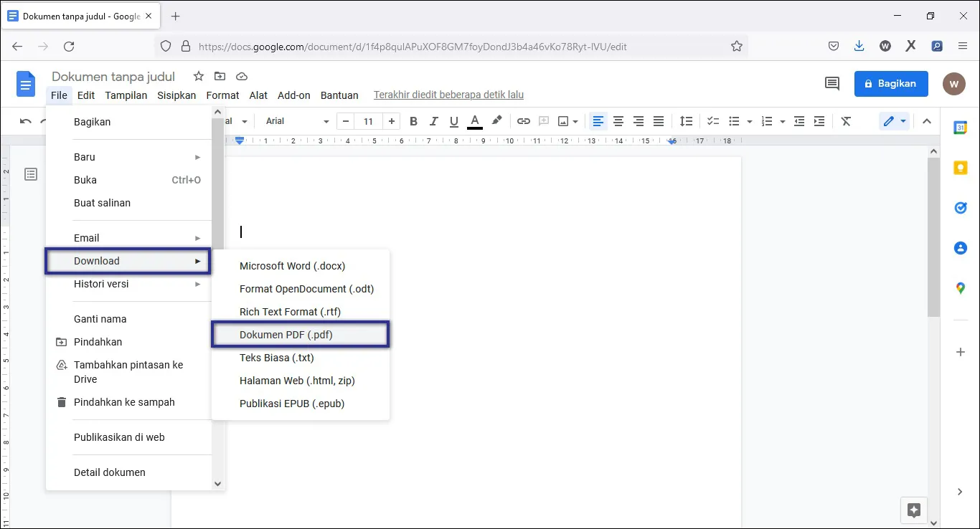Open the Sisipkan menu
The width and height of the screenshot is (980, 529).
point(176,95)
